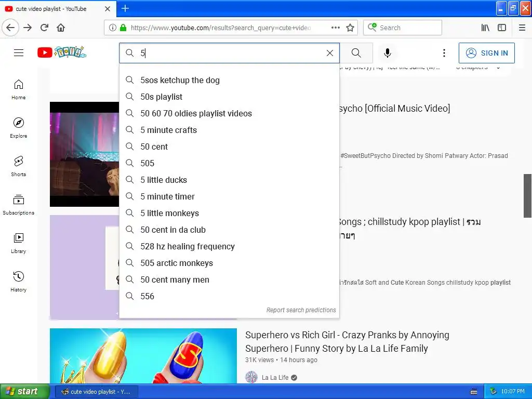Click the page vertical scrollbar thumb
Image resolution: width=532 pixels, height=399 pixels.
click(527, 196)
